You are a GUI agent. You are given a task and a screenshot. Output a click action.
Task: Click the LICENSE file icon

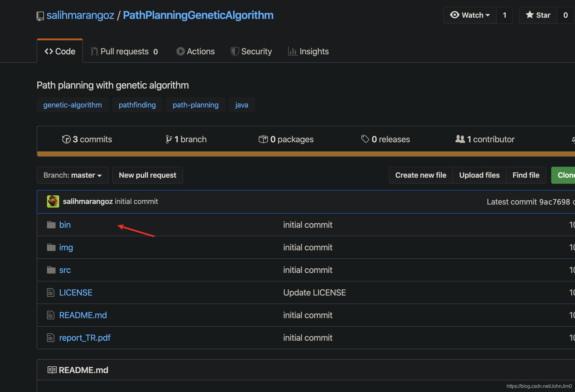[x=51, y=292]
